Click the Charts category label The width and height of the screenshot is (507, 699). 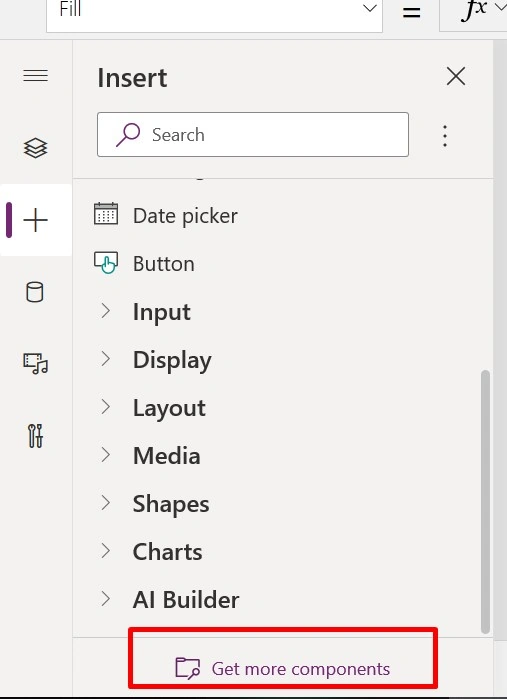[167, 552]
